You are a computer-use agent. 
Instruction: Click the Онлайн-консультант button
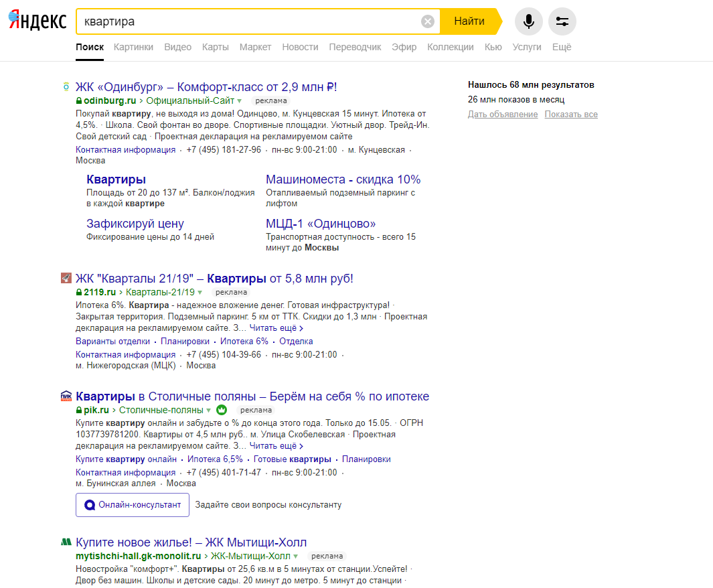click(x=133, y=505)
